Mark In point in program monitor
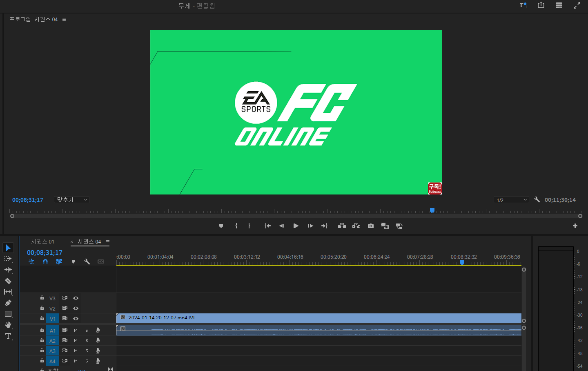Image resolution: width=588 pixels, height=371 pixels. [236, 226]
